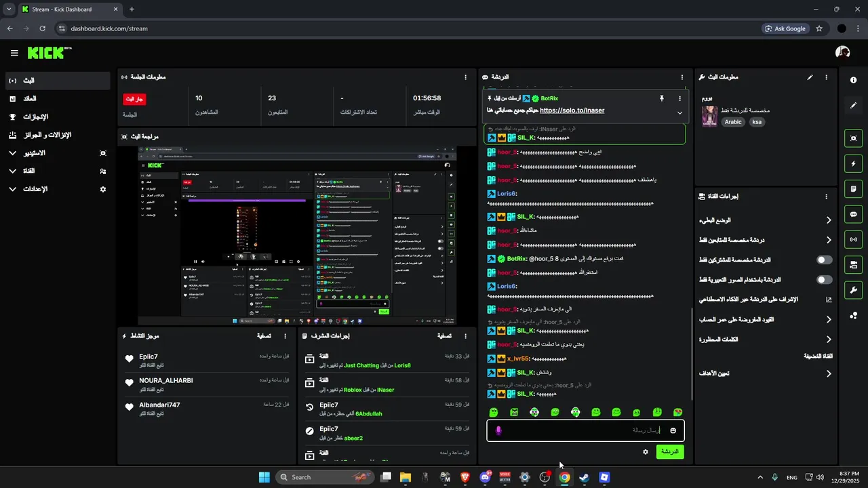Toggle الدردشة مخصصة للمشتركين فقط switch
The width and height of the screenshot is (868, 488).
coord(825,260)
